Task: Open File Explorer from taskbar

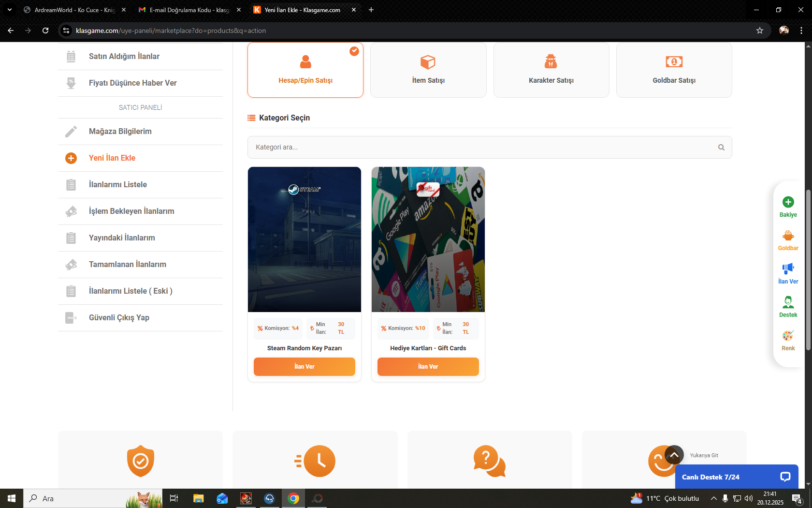Action: point(198,498)
